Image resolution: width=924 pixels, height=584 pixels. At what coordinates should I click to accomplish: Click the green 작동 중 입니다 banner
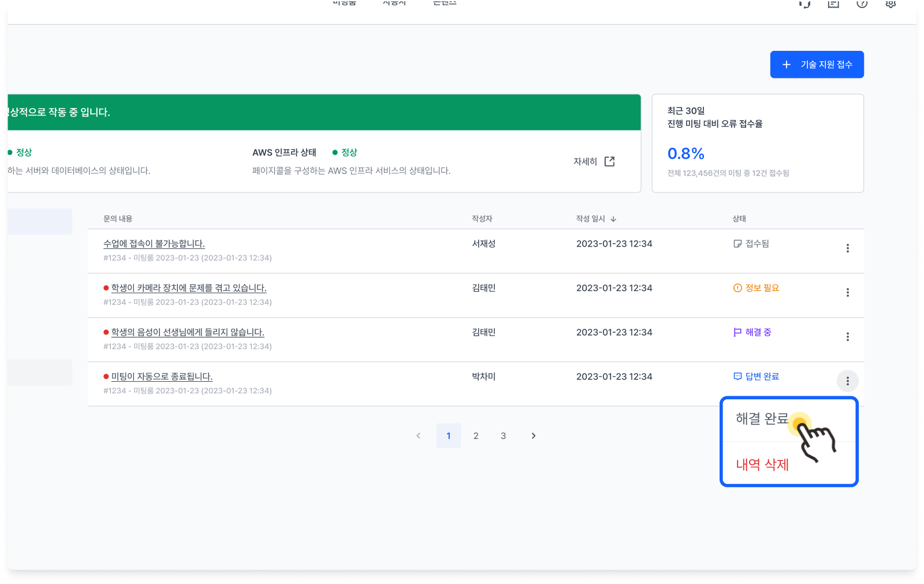point(324,112)
